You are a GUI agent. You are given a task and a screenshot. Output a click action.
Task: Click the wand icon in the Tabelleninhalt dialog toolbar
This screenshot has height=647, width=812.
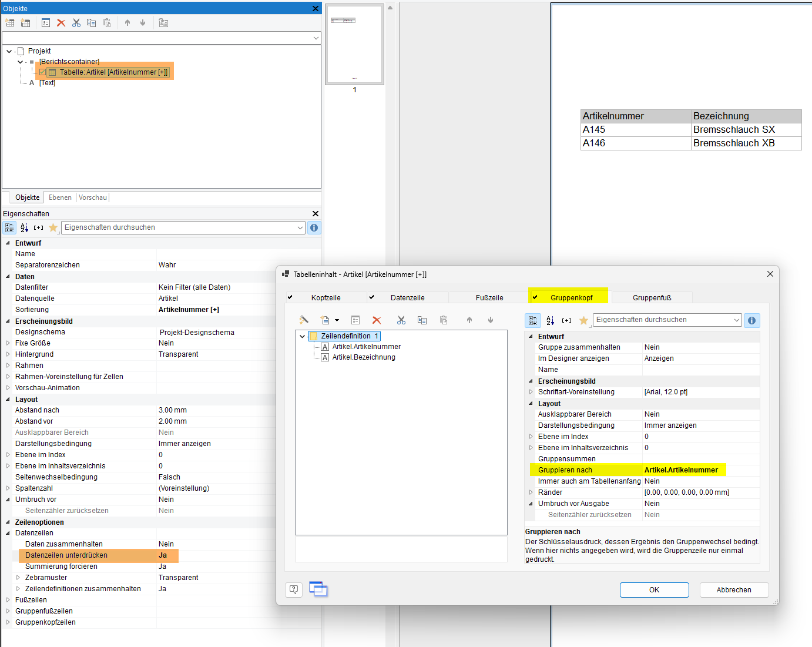[x=304, y=320]
